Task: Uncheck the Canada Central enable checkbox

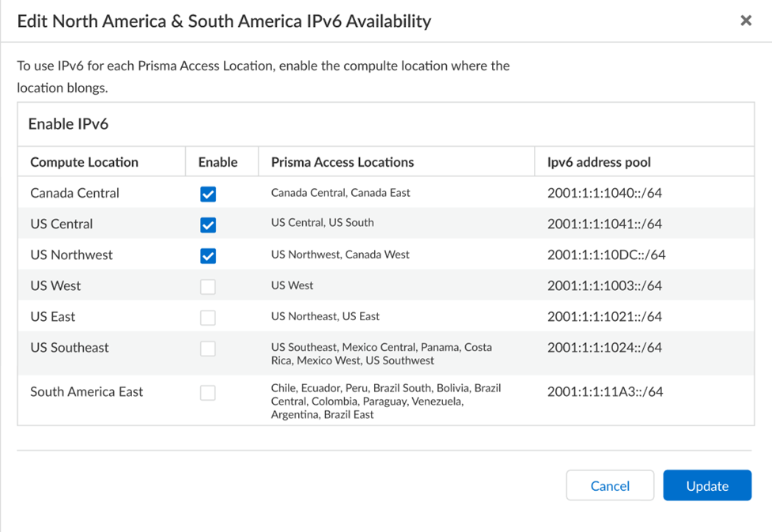Action: (x=208, y=194)
